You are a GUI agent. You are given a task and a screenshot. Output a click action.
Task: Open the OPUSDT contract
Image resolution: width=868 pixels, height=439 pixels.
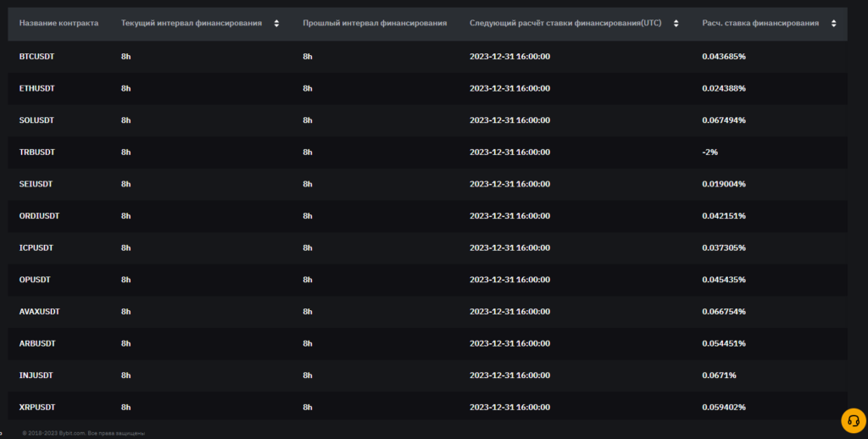36,280
